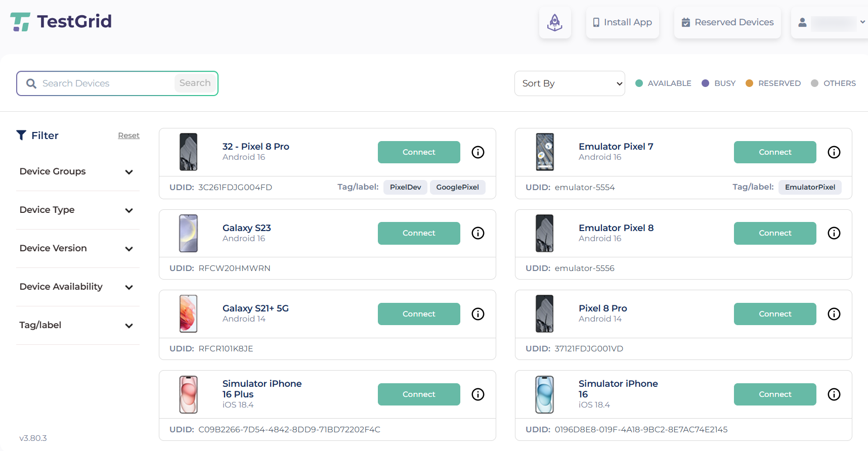Open the Reserved Devices page
The image size is (868, 451).
(x=727, y=23)
